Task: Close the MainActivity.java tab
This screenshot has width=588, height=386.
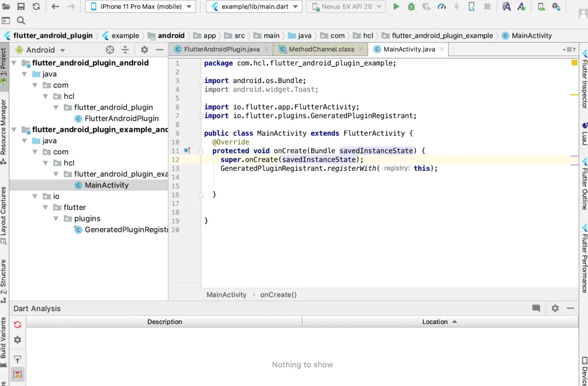Action: [441, 49]
